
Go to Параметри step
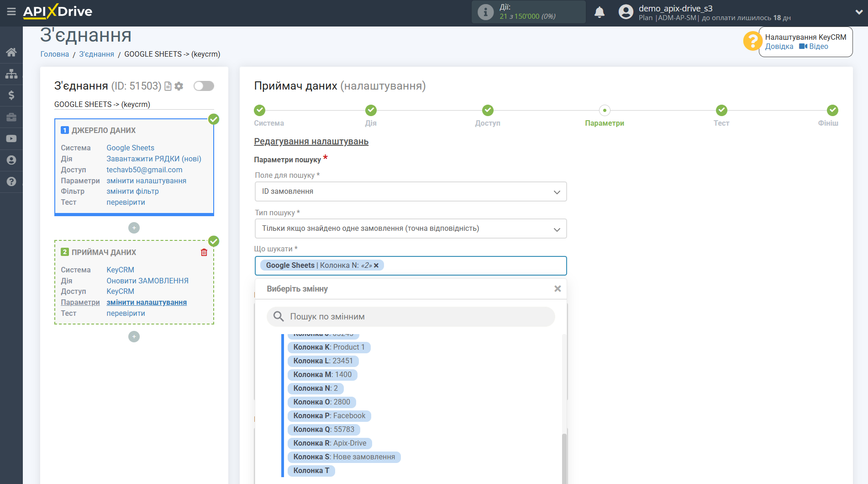tap(605, 110)
